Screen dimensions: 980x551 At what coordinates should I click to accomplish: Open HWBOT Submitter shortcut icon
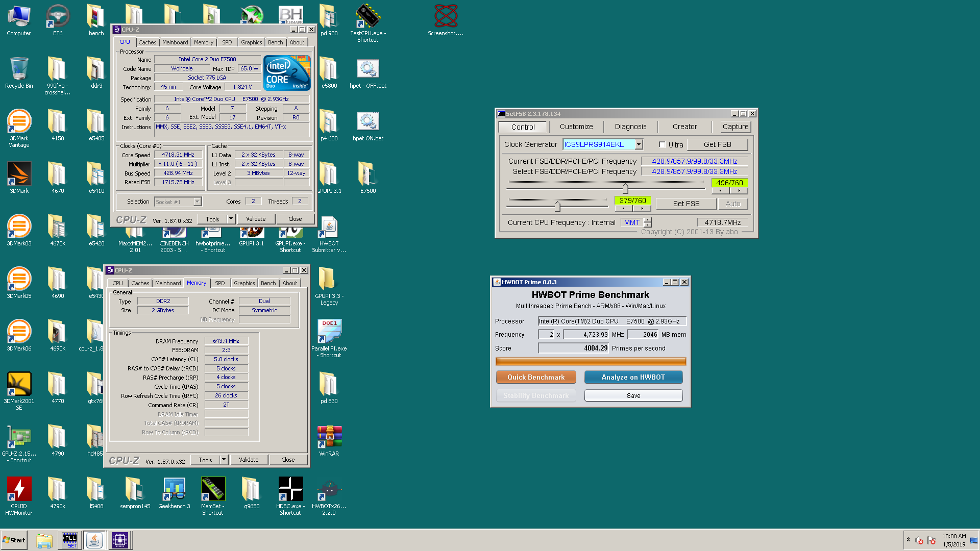(x=329, y=234)
